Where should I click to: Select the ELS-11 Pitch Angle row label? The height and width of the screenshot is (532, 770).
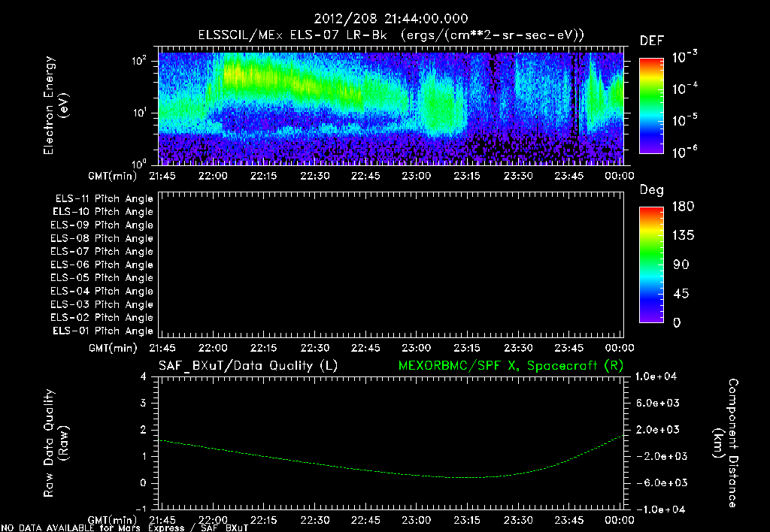(104, 199)
